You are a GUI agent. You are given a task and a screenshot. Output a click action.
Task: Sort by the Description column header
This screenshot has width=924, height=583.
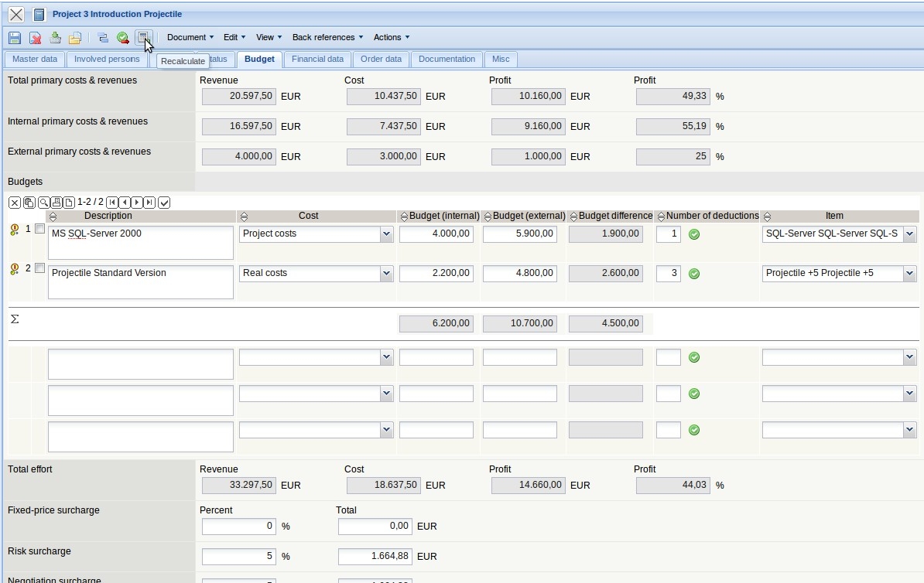coord(108,216)
